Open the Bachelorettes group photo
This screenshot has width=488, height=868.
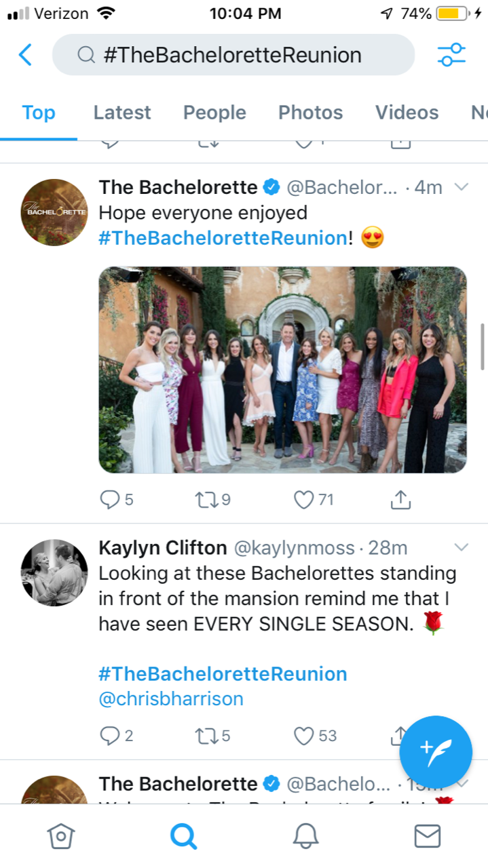tap(282, 370)
